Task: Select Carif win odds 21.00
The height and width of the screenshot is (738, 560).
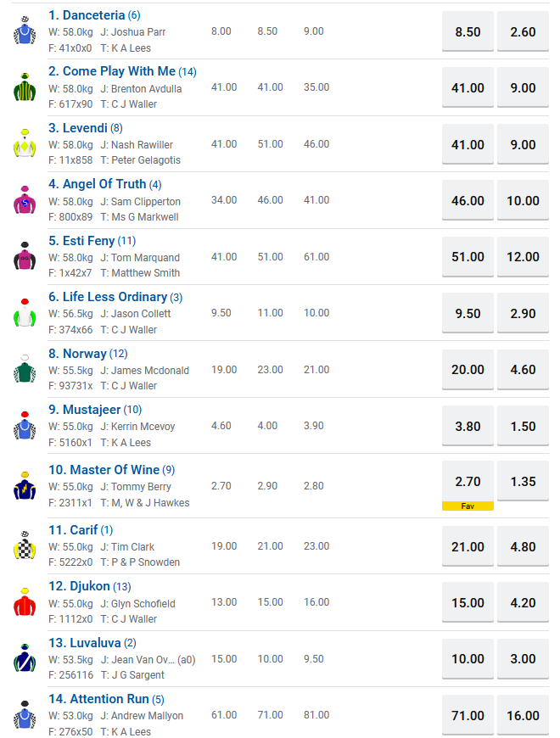Action: (x=468, y=547)
